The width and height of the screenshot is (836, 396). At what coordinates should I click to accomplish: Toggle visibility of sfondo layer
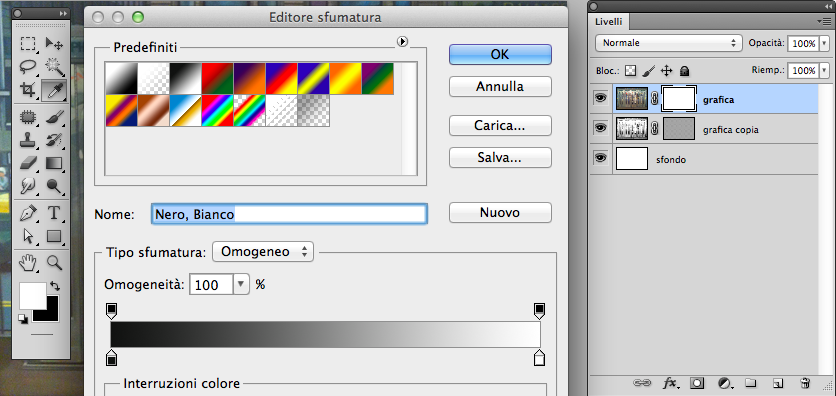[x=601, y=158]
